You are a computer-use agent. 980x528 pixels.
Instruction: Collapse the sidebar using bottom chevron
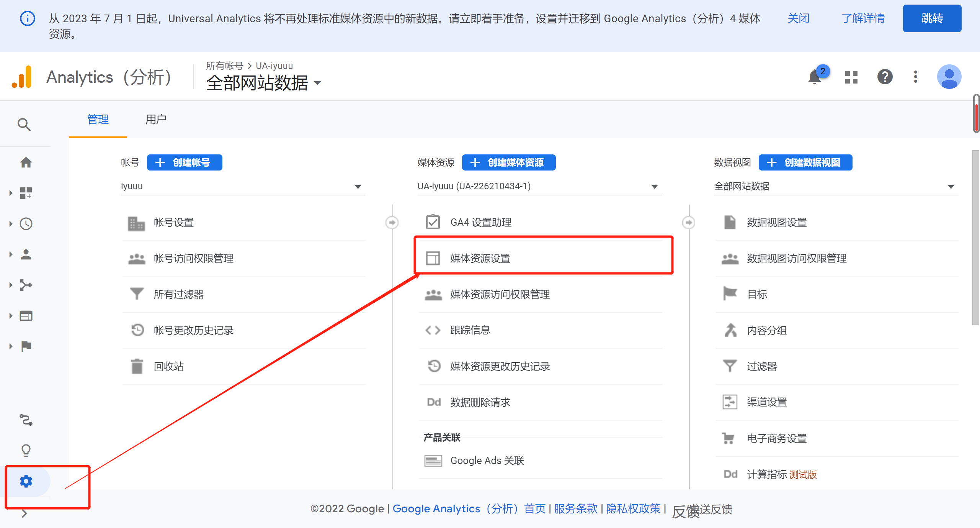[24, 513]
